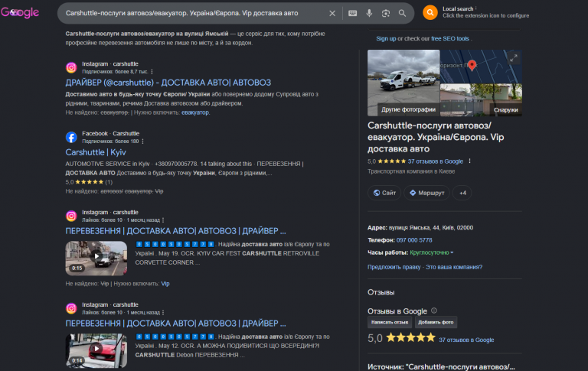This screenshot has height=371, width=588.
Task: Click the Сайт button
Action: [x=384, y=193]
